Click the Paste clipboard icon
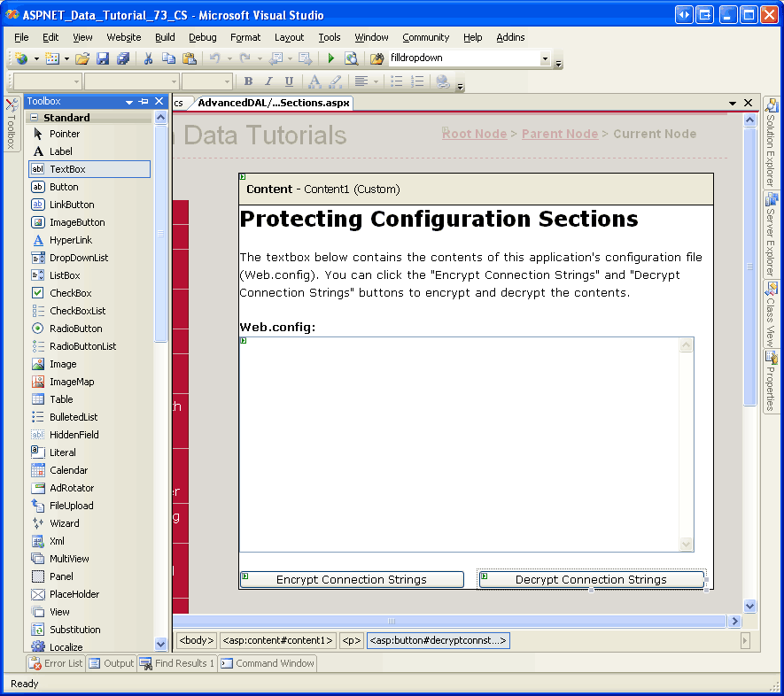The height and width of the screenshot is (696, 784). point(189,58)
